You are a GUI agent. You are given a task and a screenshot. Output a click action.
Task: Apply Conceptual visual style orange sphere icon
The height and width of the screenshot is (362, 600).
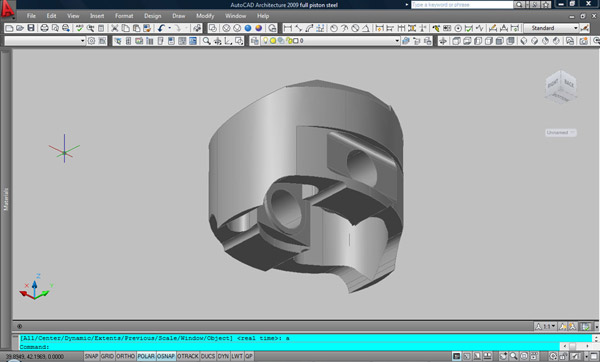click(259, 28)
